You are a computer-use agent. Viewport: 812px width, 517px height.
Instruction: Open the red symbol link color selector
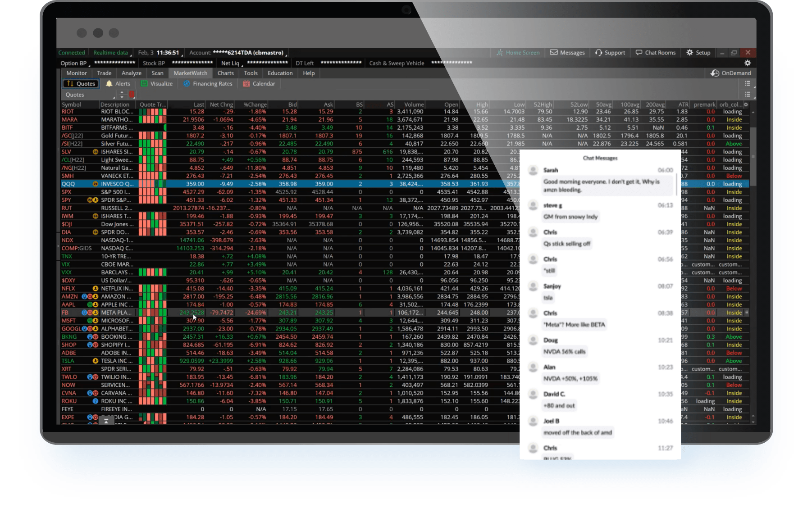click(132, 95)
